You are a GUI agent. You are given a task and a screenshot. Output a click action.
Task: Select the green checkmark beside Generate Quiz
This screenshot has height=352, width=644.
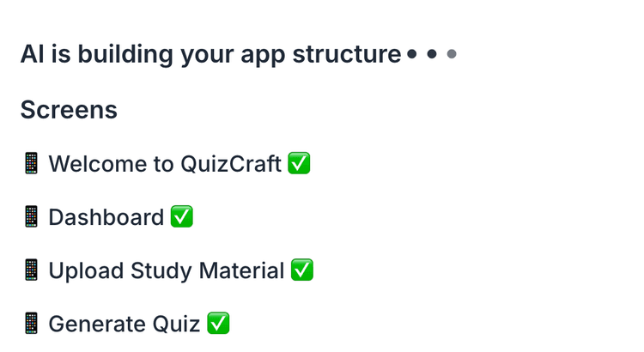tap(219, 325)
